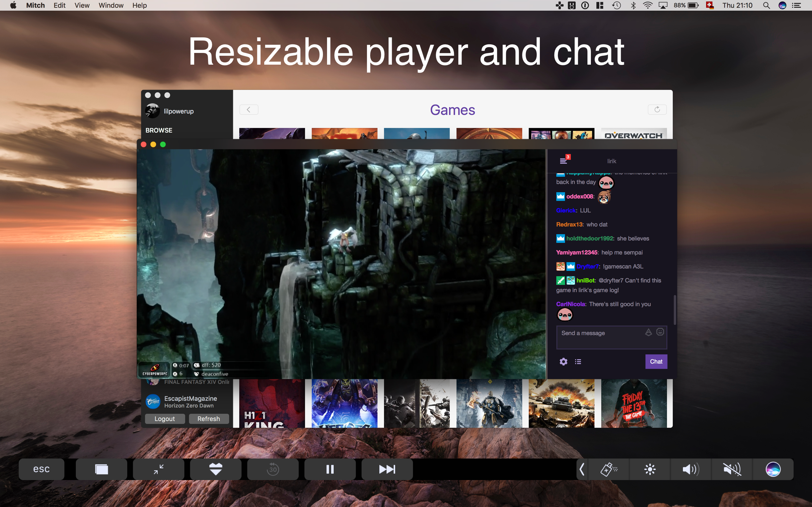812x507 pixels.
Task: Open the emote picker in the message box
Action: pyautogui.click(x=660, y=332)
